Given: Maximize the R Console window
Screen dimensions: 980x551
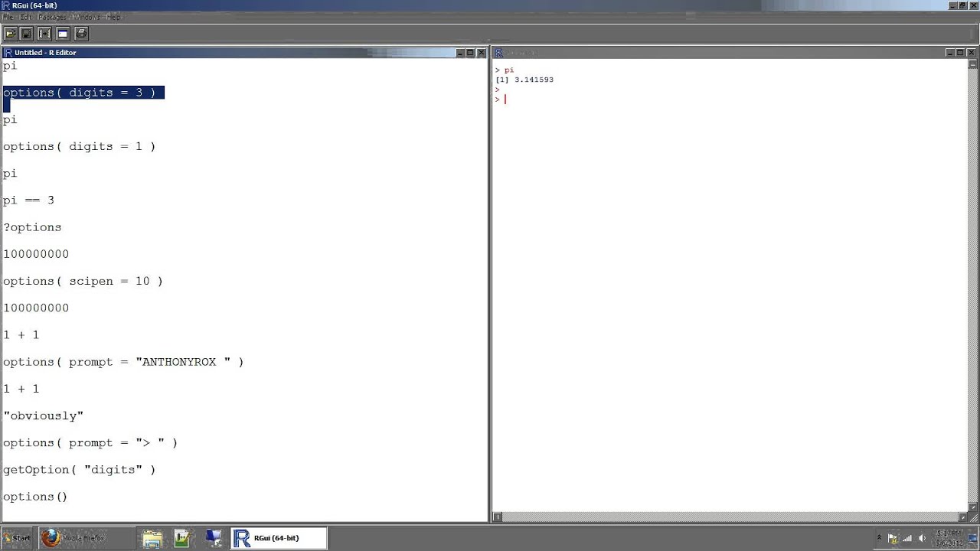Looking at the screenshot, I should pyautogui.click(x=960, y=53).
